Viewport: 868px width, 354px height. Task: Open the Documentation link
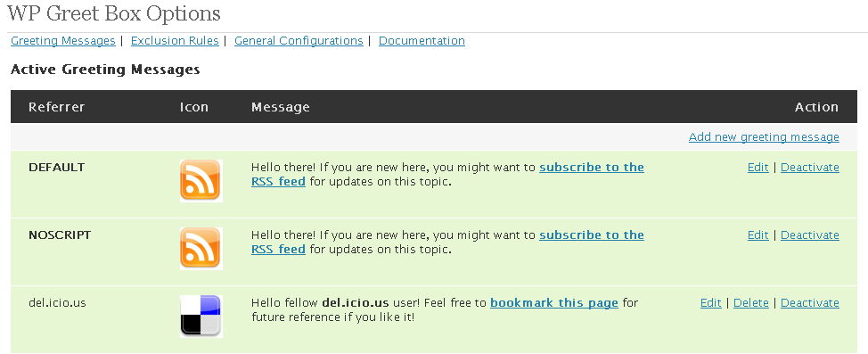click(422, 41)
